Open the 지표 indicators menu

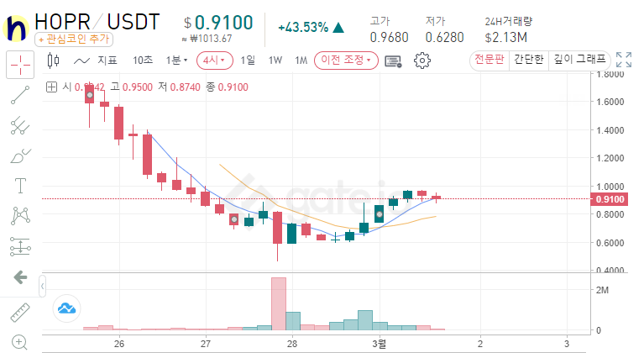[107, 61]
